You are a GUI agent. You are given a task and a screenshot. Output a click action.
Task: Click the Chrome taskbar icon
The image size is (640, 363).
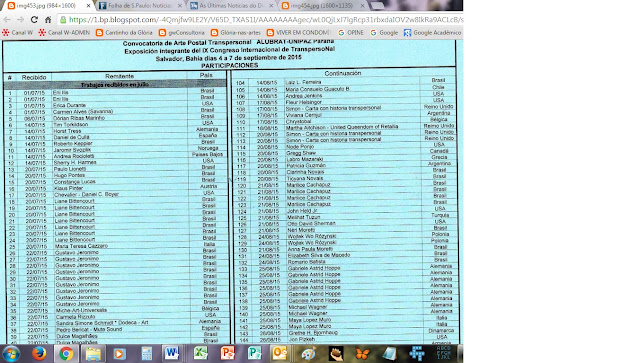[66, 354]
